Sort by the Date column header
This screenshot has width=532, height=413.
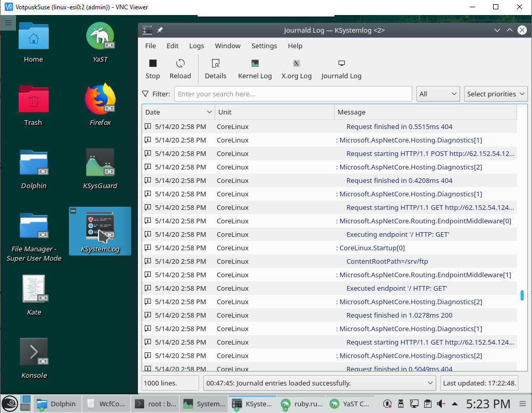pyautogui.click(x=178, y=112)
